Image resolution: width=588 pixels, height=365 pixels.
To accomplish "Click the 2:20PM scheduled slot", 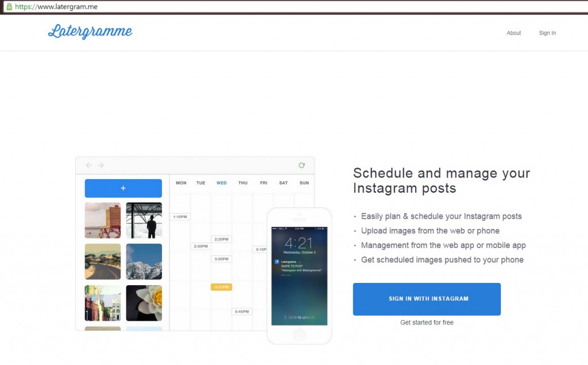I will point(221,239).
